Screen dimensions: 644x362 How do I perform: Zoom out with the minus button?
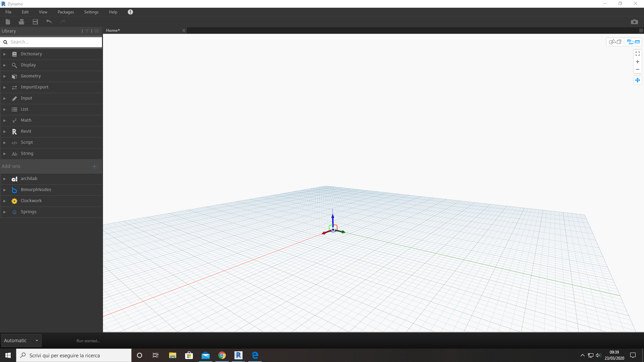pyautogui.click(x=638, y=70)
